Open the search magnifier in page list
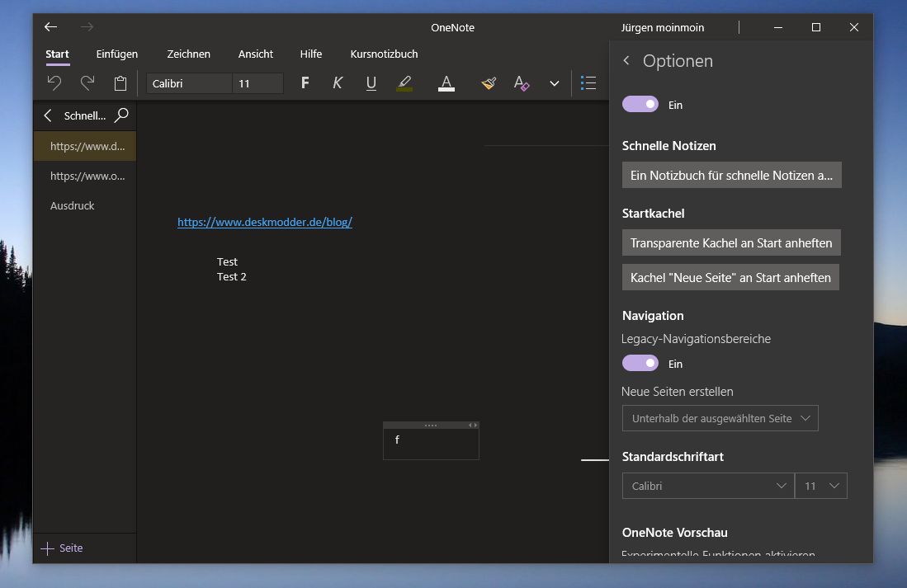The width and height of the screenshot is (907, 588). (x=121, y=115)
